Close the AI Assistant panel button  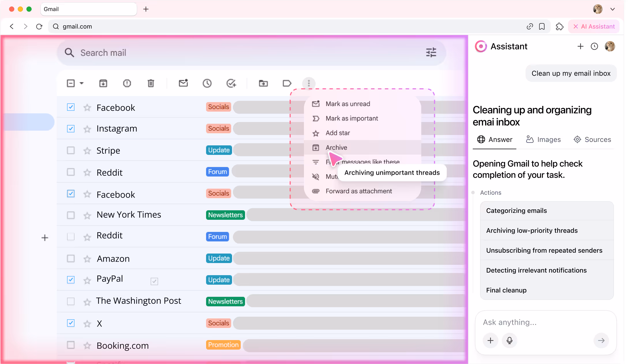(x=594, y=27)
